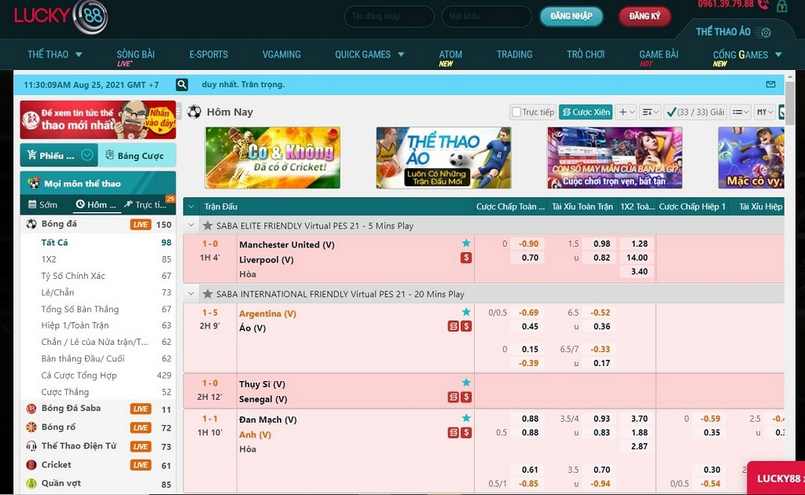Click the stats icon for Đan Mạch match
The width and height of the screenshot is (805, 495).
click(x=453, y=433)
